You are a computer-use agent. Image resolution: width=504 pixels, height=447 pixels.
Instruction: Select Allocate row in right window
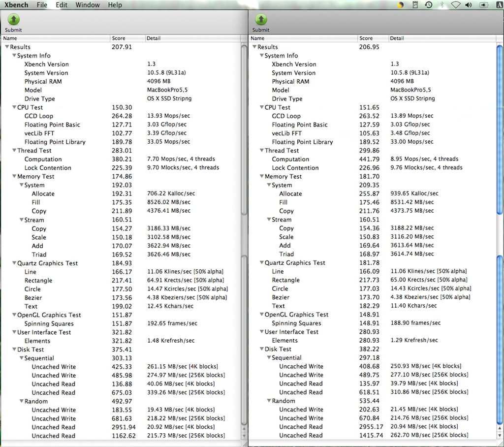373,193
